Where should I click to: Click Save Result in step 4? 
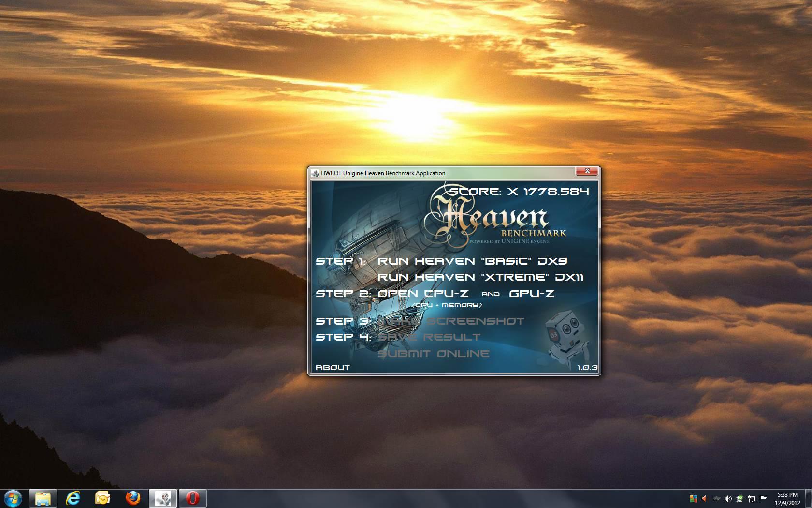tap(429, 337)
